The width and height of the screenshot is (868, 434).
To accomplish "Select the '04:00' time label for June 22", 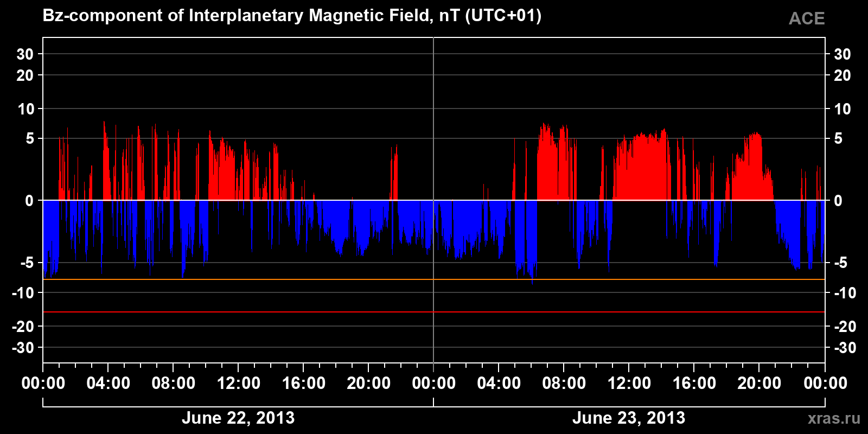I will click(x=108, y=384).
